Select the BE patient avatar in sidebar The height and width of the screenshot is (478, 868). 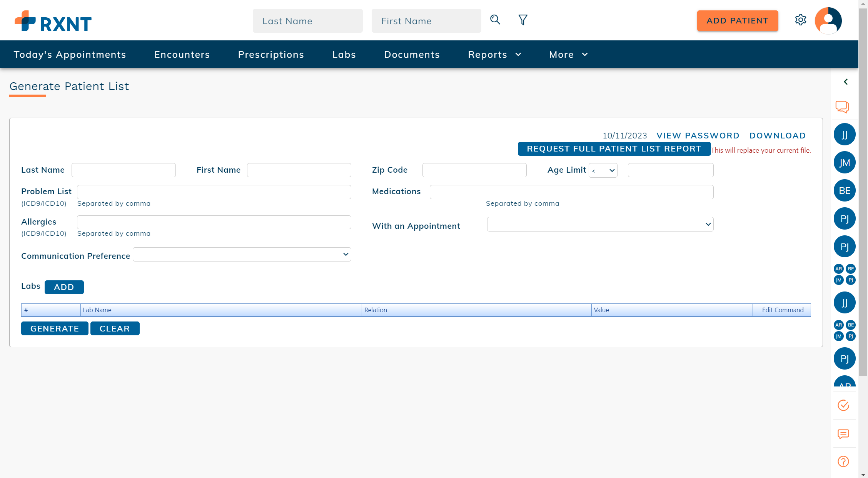tap(845, 190)
